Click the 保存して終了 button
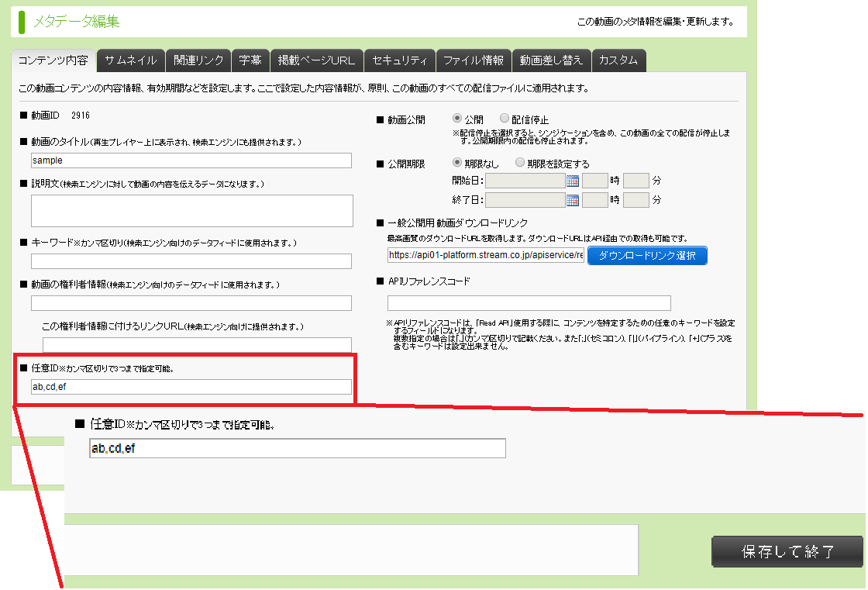 [787, 551]
